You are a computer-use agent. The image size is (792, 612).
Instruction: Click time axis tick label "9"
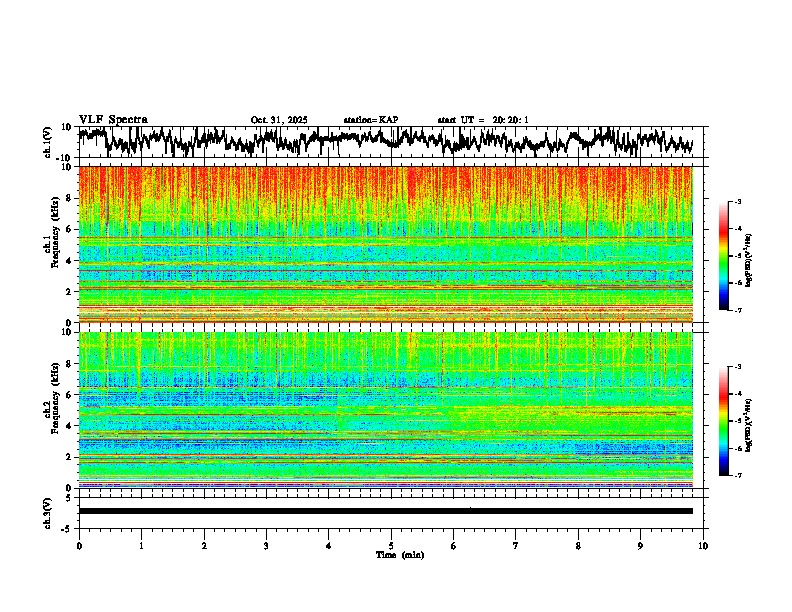(x=640, y=546)
